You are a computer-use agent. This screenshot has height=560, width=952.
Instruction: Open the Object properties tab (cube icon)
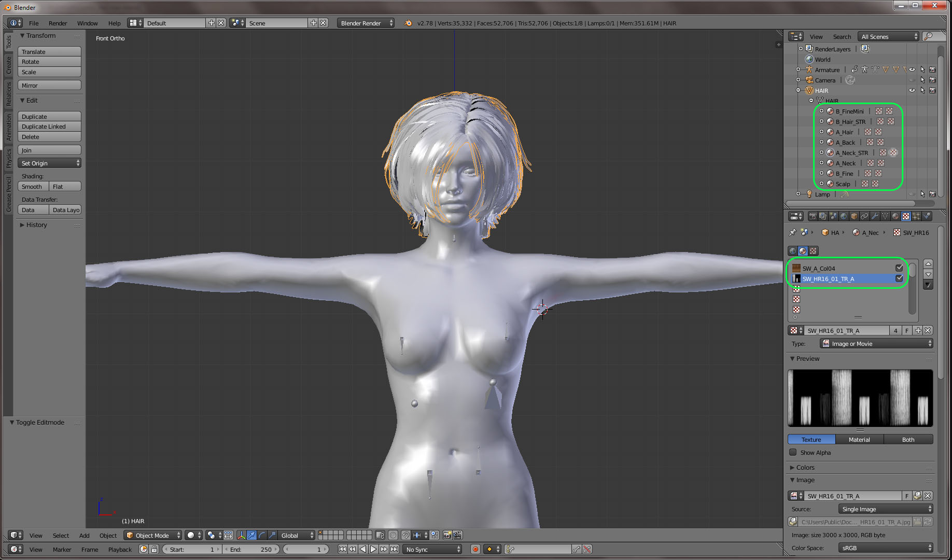(x=854, y=216)
